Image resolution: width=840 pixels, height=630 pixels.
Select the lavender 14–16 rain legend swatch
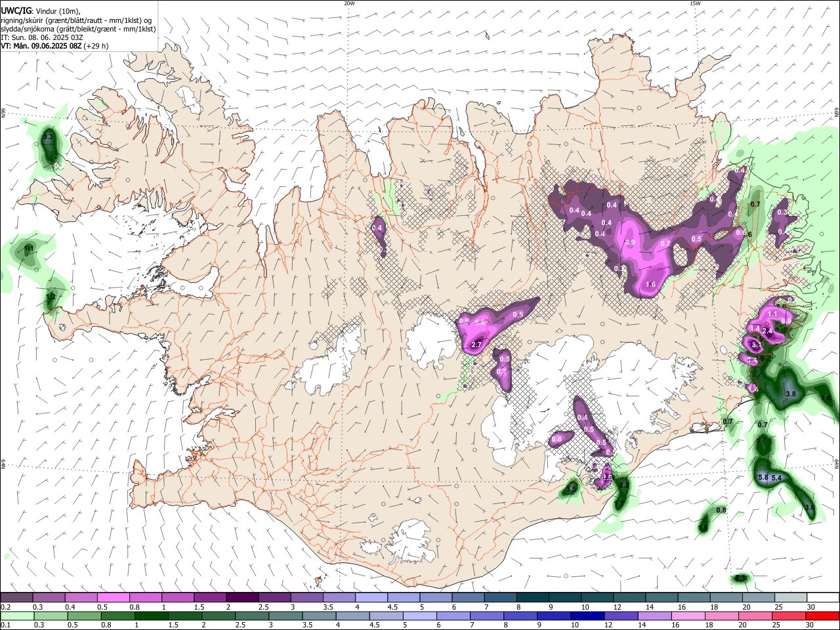[654, 616]
